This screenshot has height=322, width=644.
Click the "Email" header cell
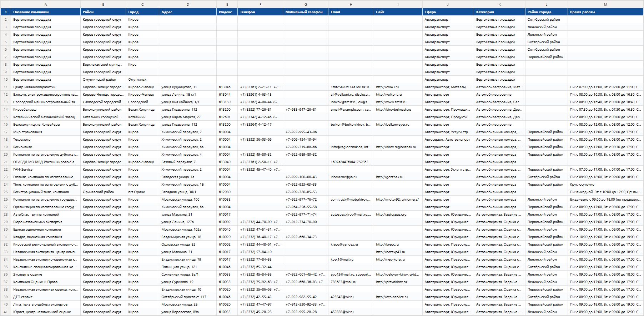coord(351,12)
